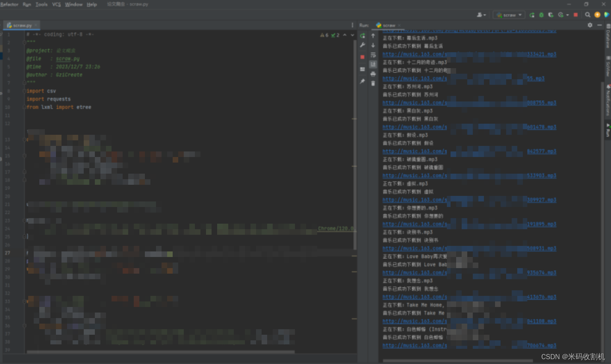
Task: Click console line '正在下载: 苏州河.mp3'
Action: 407,86
